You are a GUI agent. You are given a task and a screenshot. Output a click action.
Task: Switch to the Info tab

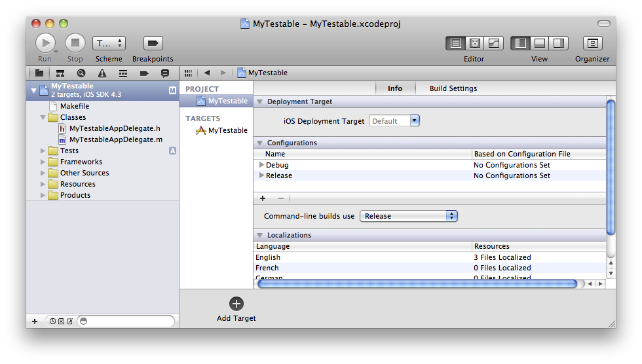tap(395, 88)
